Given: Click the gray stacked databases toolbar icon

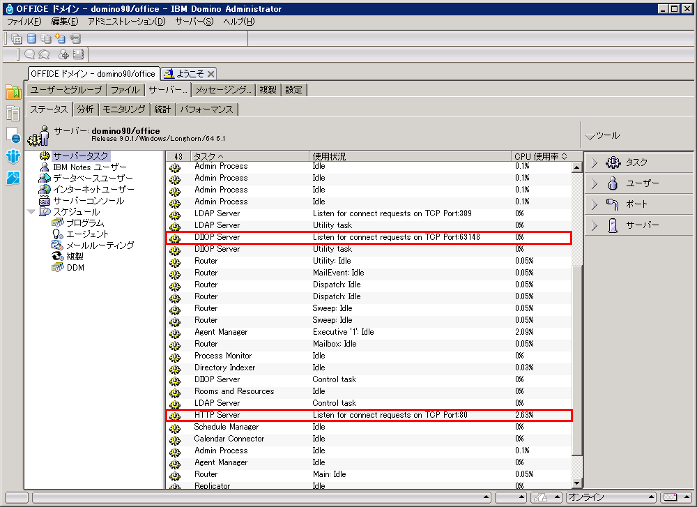Looking at the screenshot, I should coord(46,39).
